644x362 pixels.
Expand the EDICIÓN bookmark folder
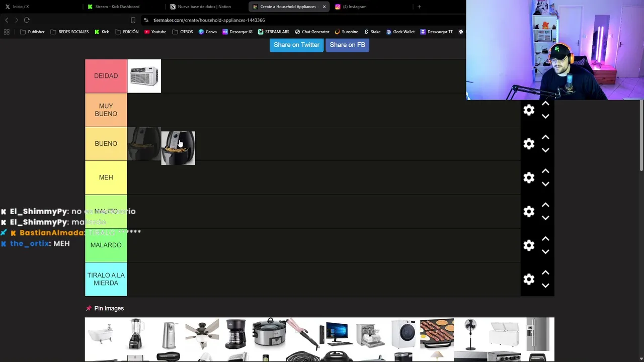(x=127, y=32)
